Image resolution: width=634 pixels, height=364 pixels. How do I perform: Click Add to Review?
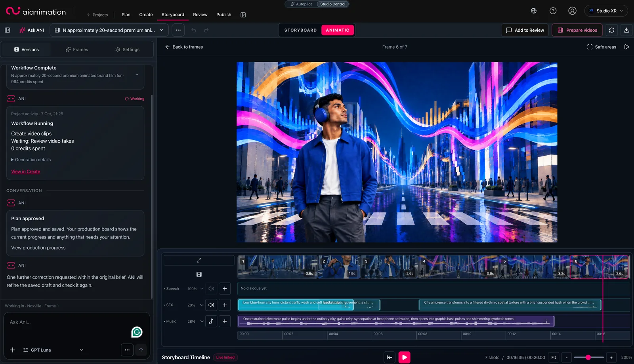[525, 30]
